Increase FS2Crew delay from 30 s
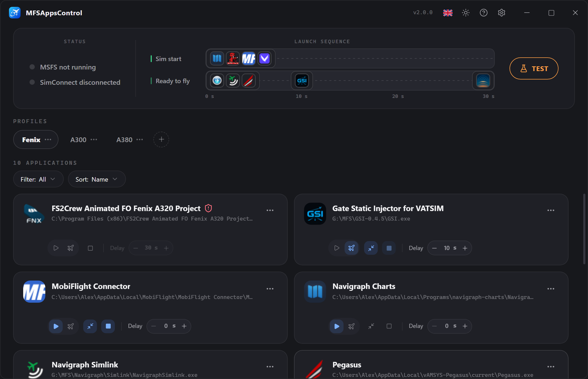The width and height of the screenshot is (588, 379). 166,248
